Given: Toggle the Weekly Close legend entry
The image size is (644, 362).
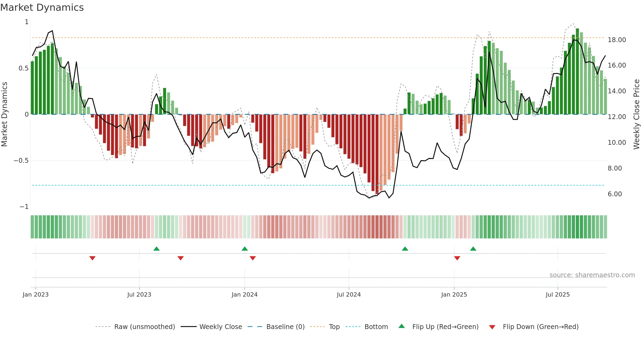Looking at the screenshot, I should pyautogui.click(x=211, y=327).
